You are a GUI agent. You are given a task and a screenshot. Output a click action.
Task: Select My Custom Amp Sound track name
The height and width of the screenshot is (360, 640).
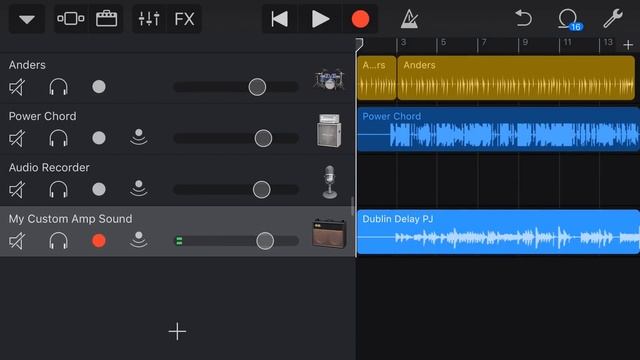[x=71, y=219]
